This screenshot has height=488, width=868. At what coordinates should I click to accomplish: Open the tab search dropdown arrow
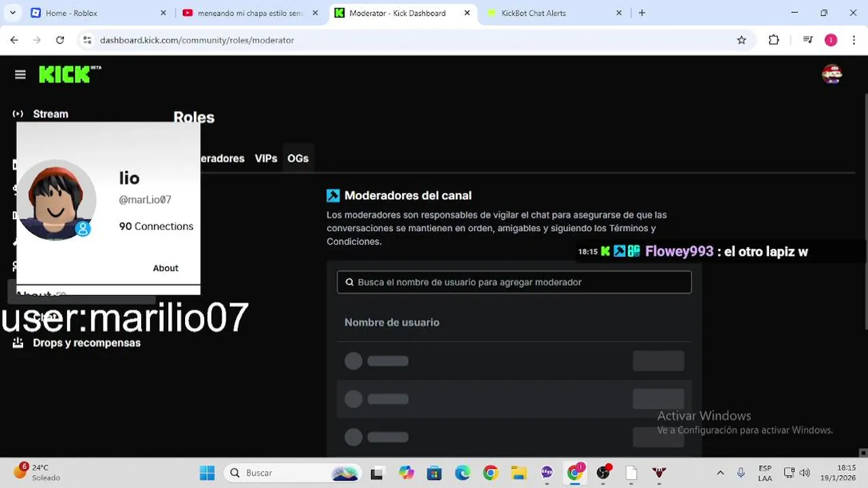(x=13, y=13)
